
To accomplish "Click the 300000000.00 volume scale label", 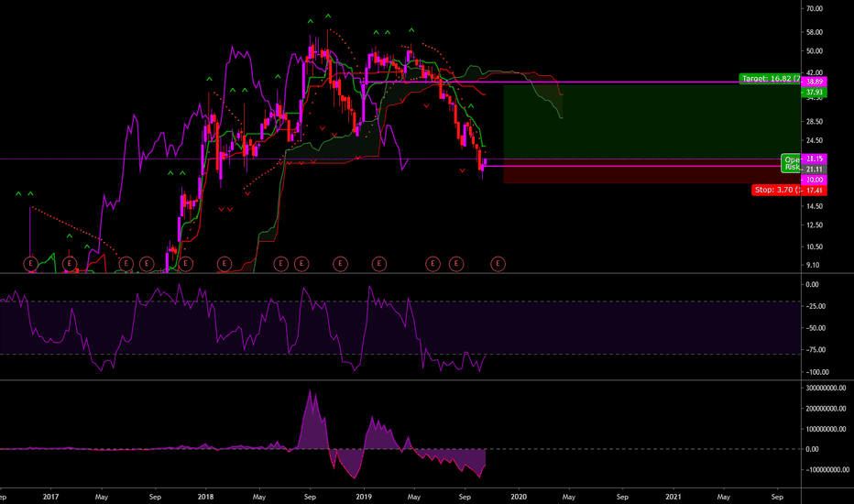I will click(827, 388).
